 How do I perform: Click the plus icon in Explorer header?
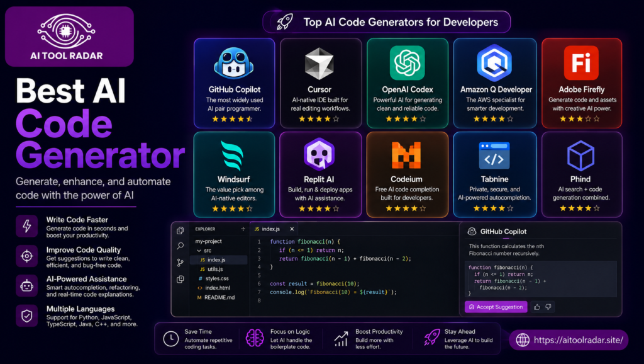coord(243,229)
